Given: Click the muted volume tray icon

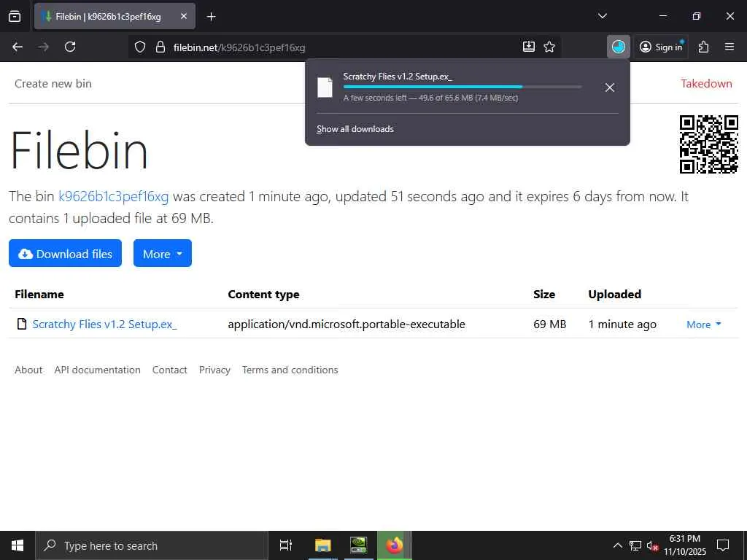Looking at the screenshot, I should pos(652,546).
